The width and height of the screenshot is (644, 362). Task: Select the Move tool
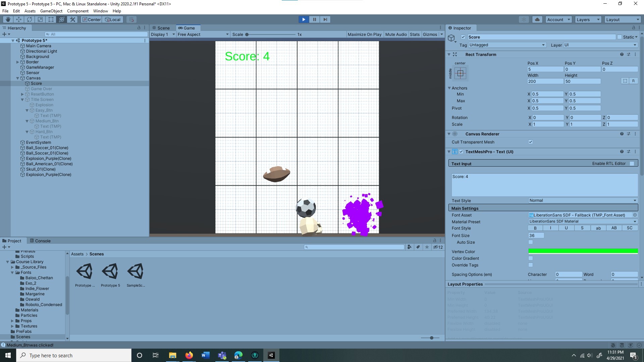[19, 19]
